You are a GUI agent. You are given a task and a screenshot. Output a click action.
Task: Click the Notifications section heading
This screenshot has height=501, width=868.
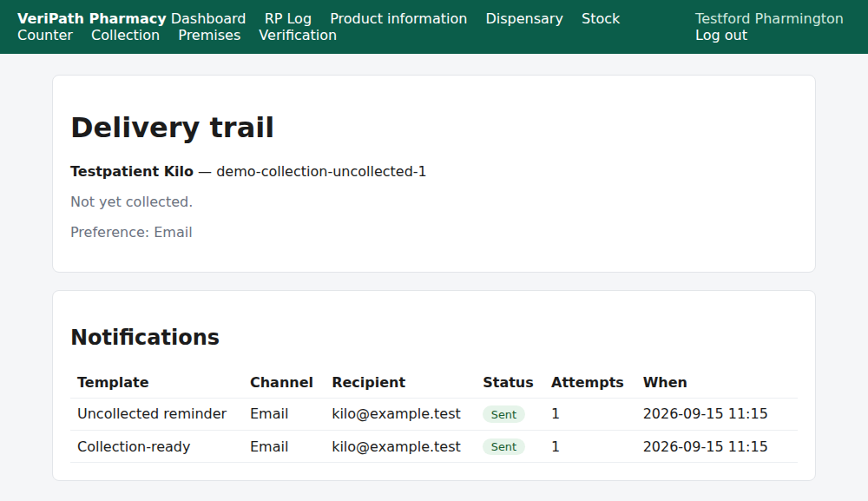click(145, 337)
